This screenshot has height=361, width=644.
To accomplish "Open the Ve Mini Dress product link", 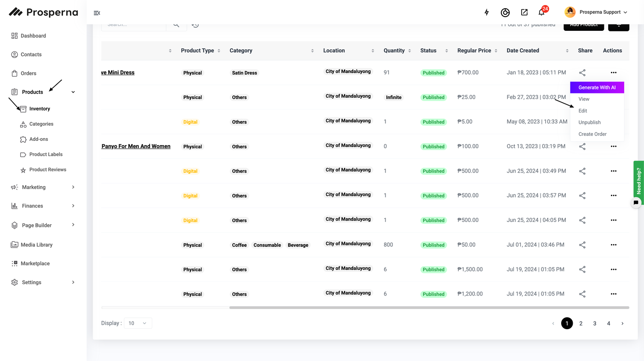I will (x=118, y=73).
